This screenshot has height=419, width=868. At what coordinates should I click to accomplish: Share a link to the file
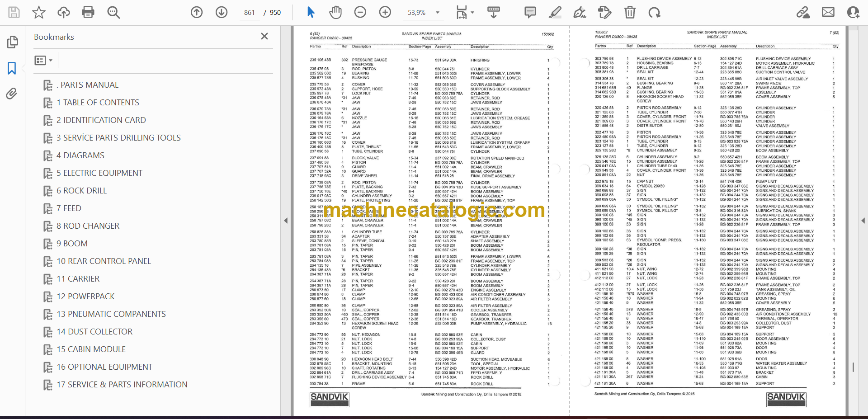pos(803,12)
